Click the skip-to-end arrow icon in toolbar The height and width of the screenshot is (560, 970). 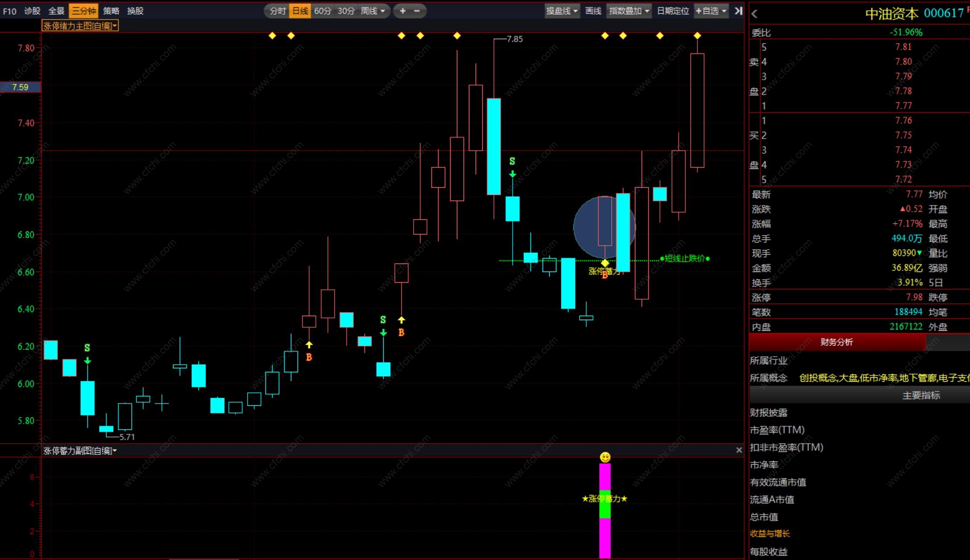(738, 11)
